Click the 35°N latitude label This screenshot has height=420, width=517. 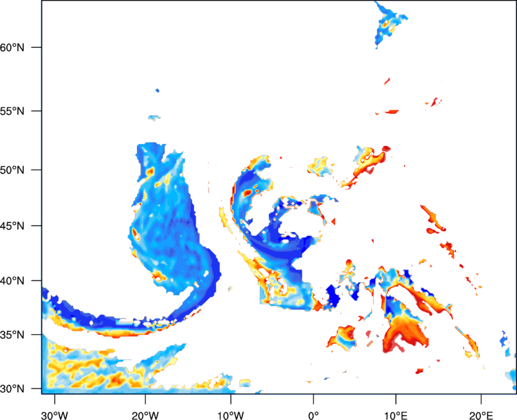12,335
